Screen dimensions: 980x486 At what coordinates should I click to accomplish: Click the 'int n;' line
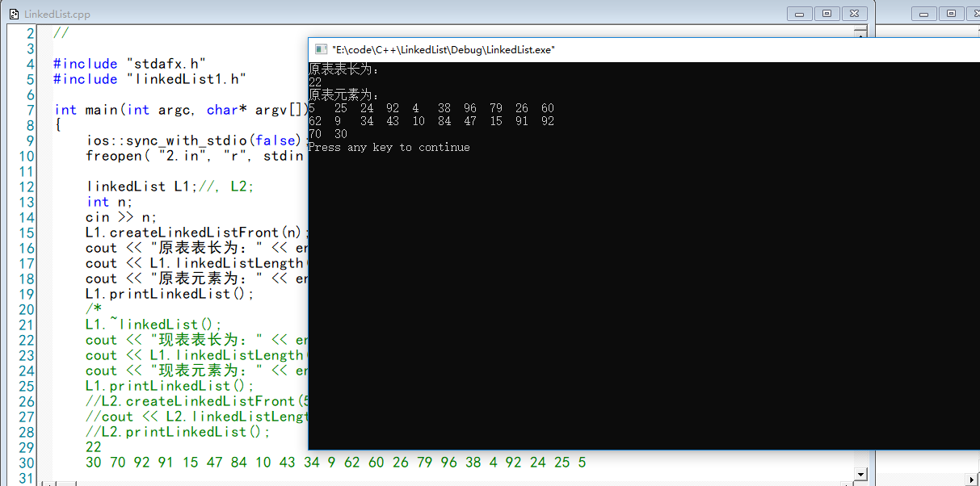pos(110,202)
